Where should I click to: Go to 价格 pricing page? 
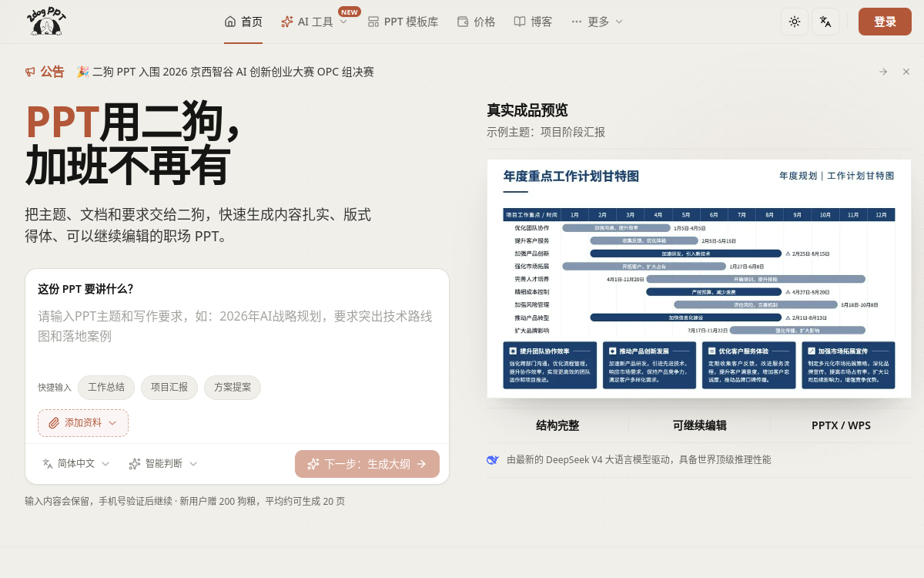click(476, 22)
